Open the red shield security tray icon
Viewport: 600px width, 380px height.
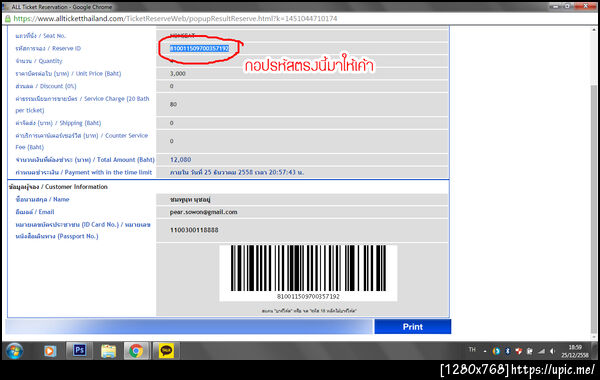[x=518, y=351]
